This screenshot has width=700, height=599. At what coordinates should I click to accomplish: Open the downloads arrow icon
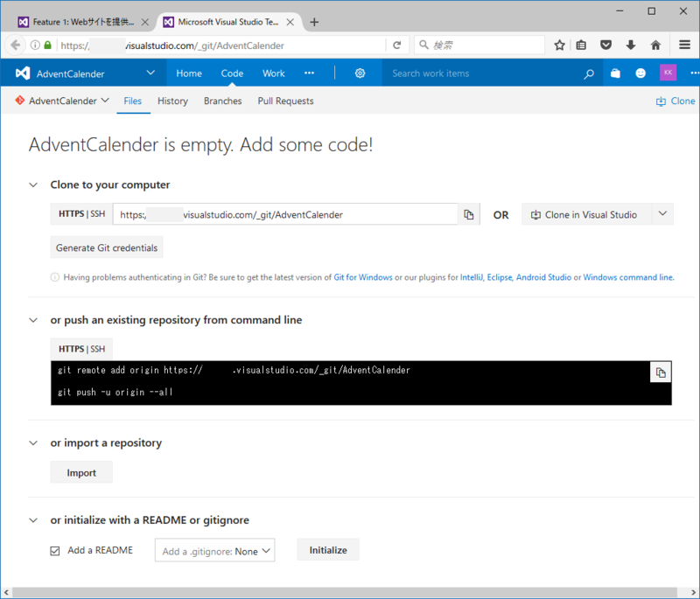631,45
